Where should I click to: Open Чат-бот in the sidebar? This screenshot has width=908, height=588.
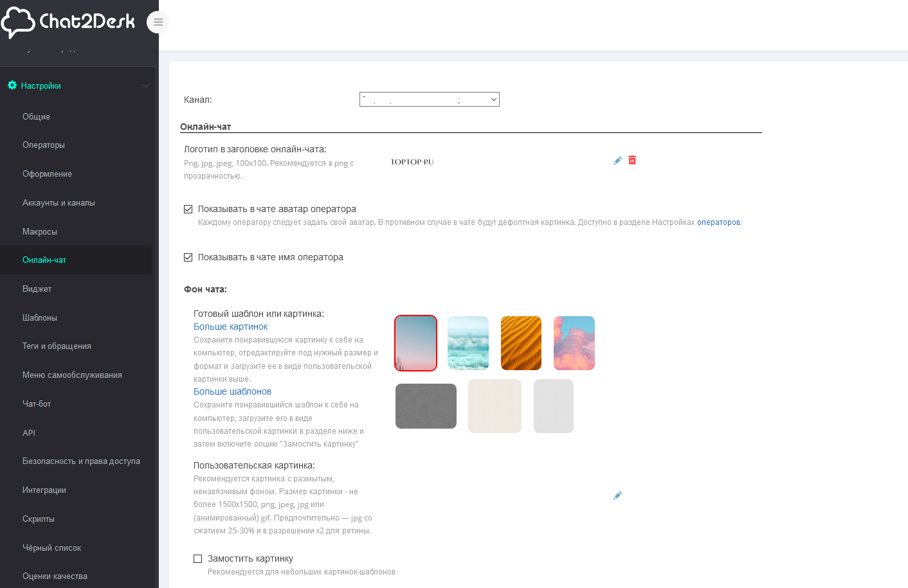pos(37,404)
